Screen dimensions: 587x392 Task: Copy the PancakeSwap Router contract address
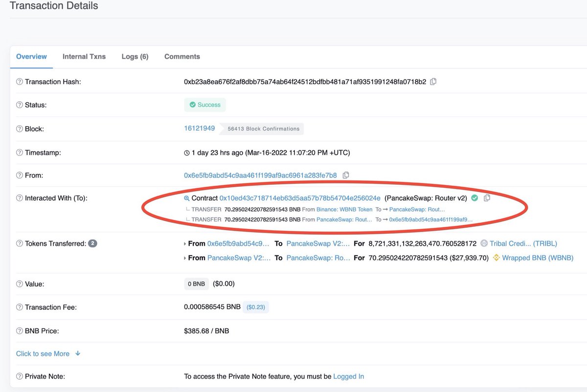tap(487, 198)
